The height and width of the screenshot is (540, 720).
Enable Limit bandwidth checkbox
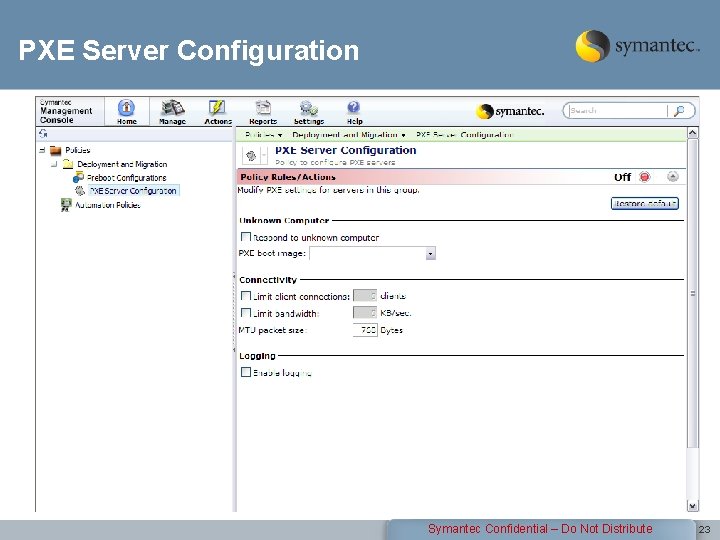246,313
